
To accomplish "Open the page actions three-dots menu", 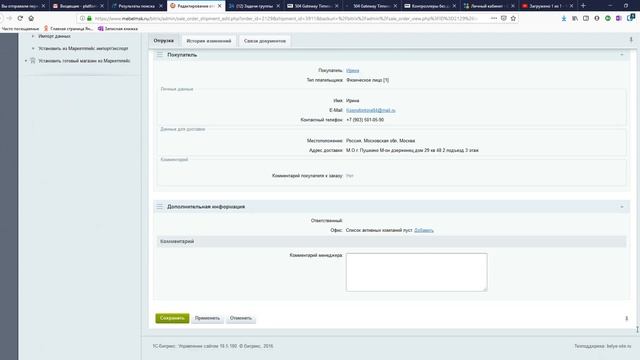I will click(494, 18).
